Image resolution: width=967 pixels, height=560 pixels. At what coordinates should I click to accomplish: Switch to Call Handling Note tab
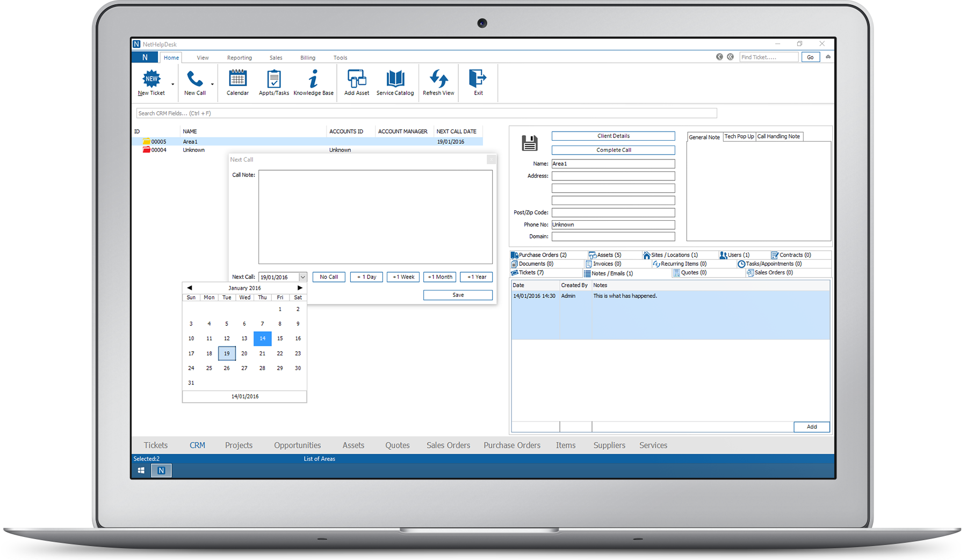779,136
